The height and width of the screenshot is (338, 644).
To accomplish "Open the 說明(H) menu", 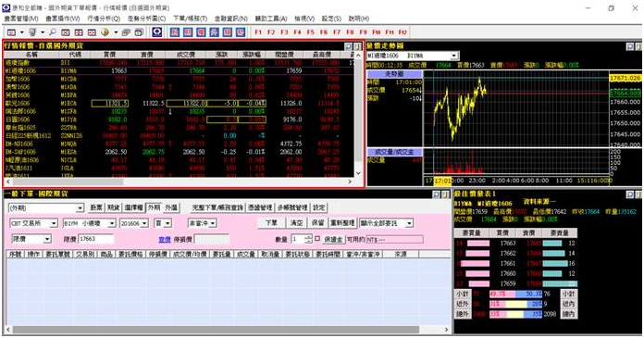I will pyautogui.click(x=359, y=19).
